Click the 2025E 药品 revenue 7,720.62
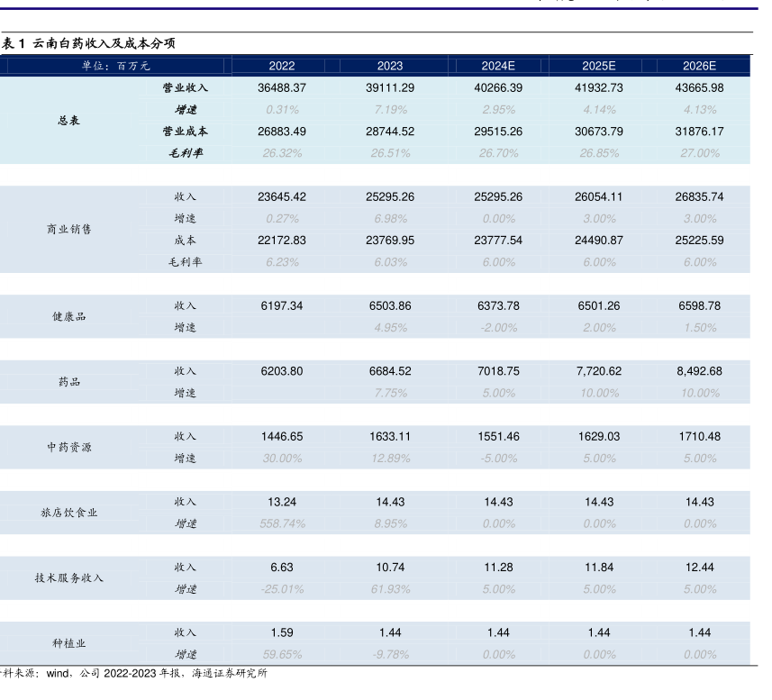Viewport: 772px width, 700px height. coord(599,371)
